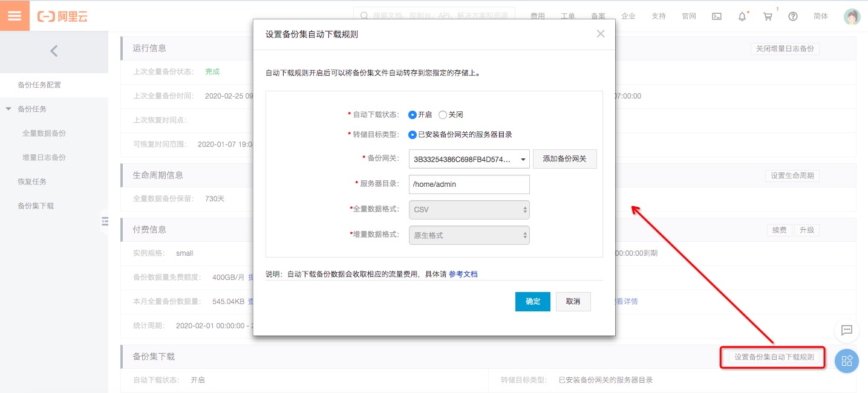Open the shopping cart
The width and height of the screenshot is (868, 393).
768,16
